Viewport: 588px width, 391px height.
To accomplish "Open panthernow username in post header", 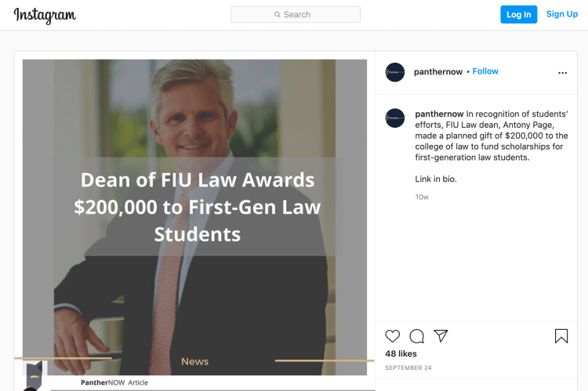I will point(437,71).
